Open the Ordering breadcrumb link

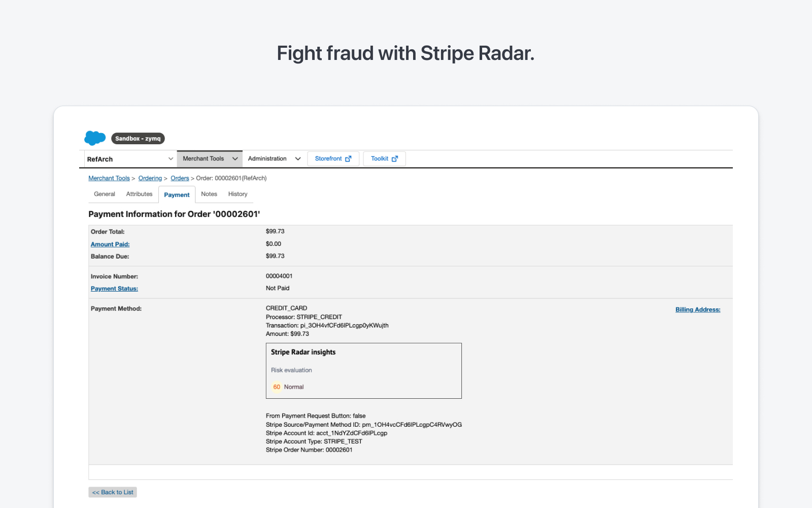150,178
